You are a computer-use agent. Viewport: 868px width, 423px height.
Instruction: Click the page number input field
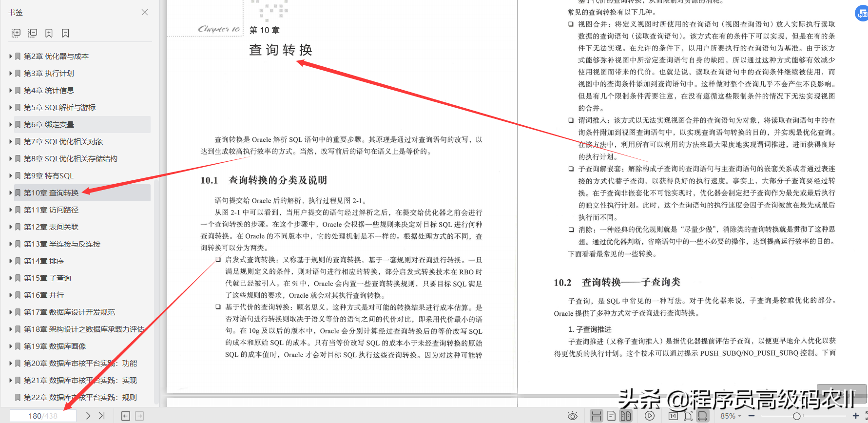[x=43, y=416]
